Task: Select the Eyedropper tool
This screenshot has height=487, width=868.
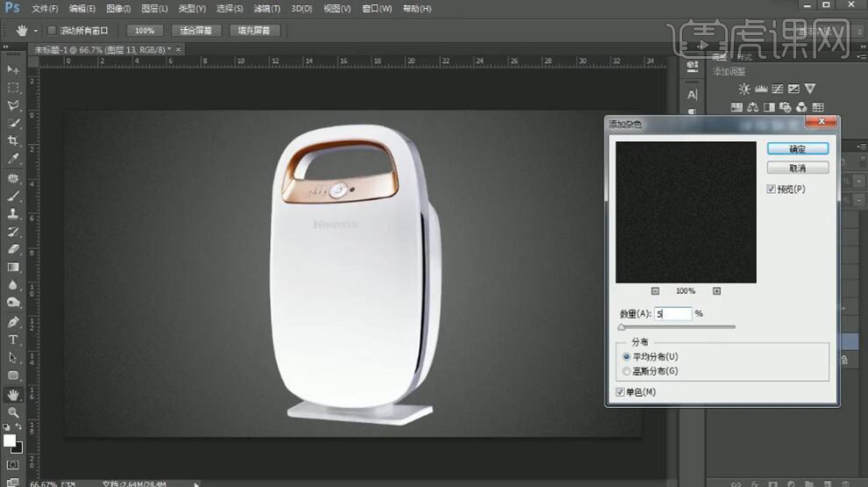Action: click(x=13, y=159)
